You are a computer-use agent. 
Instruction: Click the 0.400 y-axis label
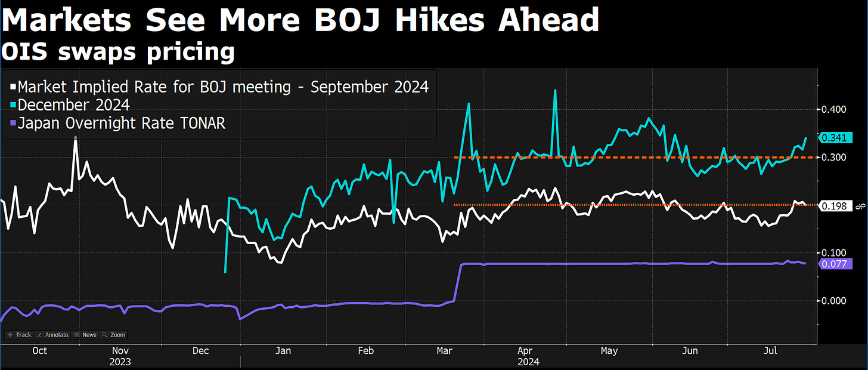click(x=835, y=109)
